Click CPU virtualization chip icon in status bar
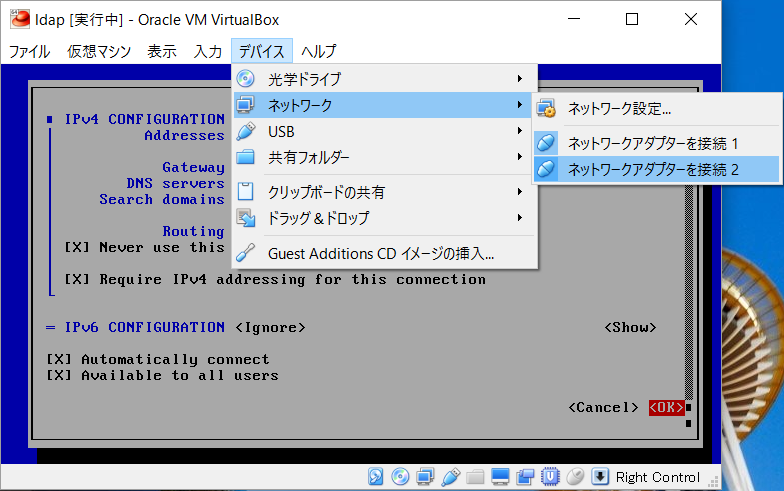784x491 pixels. [x=550, y=476]
